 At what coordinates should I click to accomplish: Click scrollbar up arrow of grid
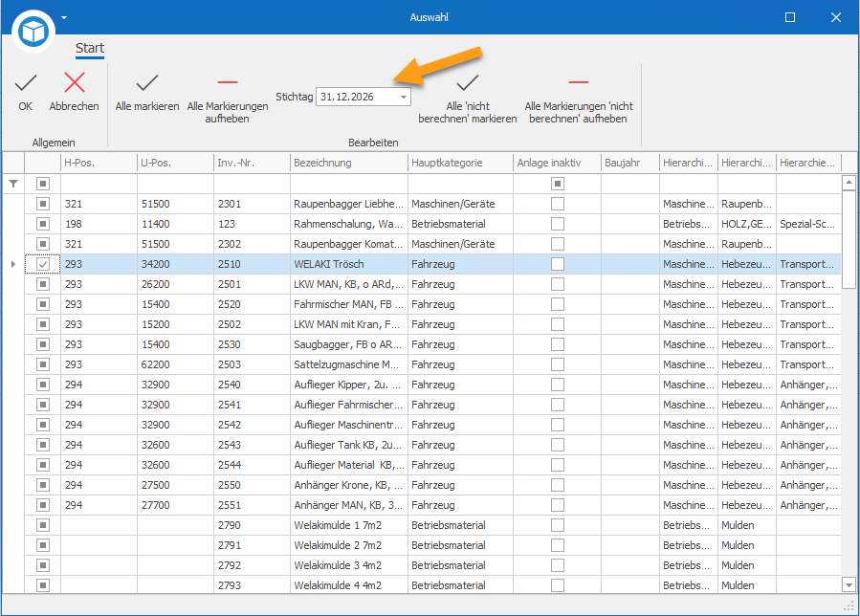849,182
